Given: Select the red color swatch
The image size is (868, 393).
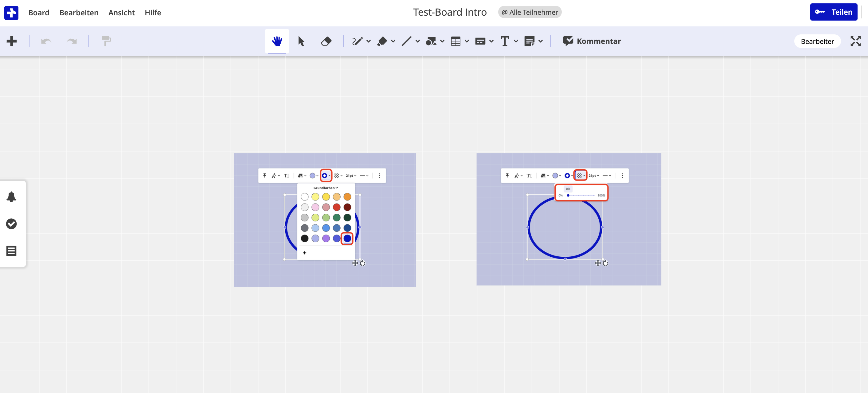Looking at the screenshot, I should [x=336, y=207].
